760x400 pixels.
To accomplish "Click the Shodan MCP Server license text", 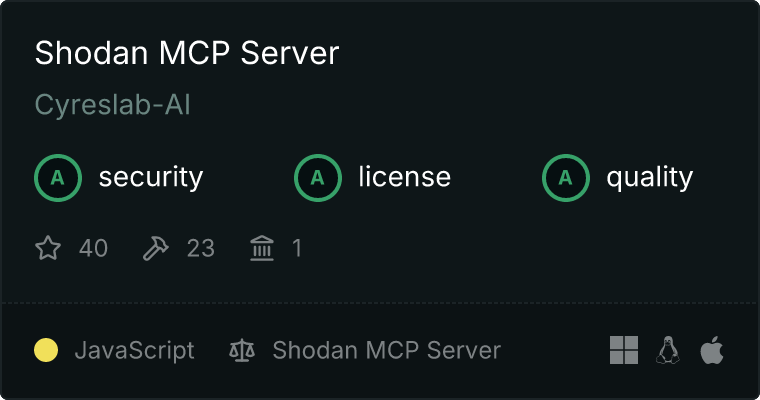I will [386, 350].
